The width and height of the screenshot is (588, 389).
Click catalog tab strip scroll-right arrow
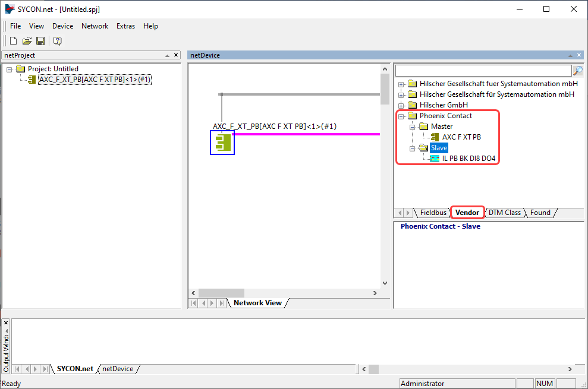[x=408, y=213]
